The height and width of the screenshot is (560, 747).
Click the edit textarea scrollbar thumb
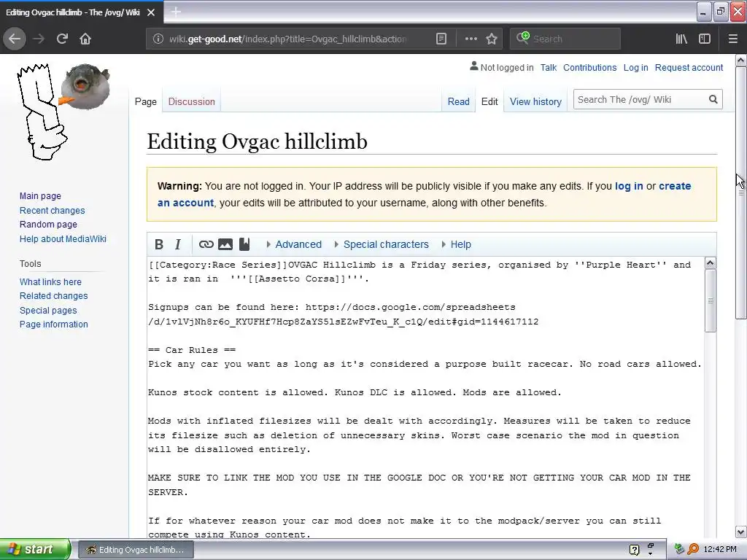coord(711,301)
